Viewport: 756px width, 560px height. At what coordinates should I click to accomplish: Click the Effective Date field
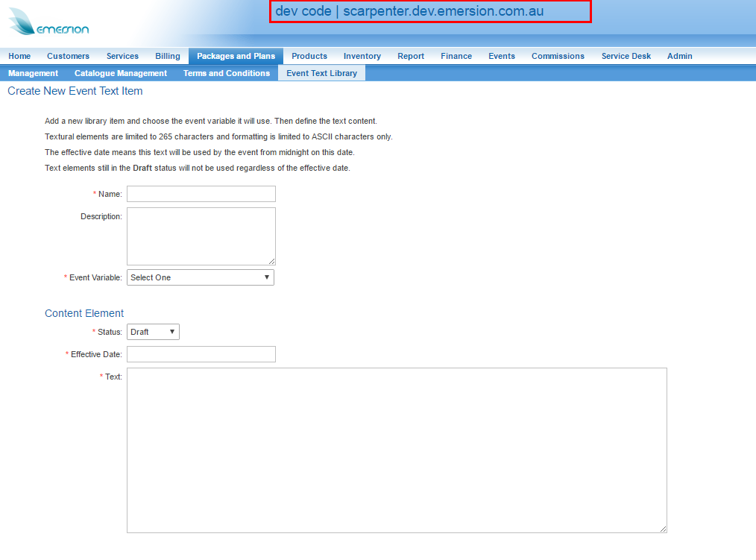coord(201,354)
